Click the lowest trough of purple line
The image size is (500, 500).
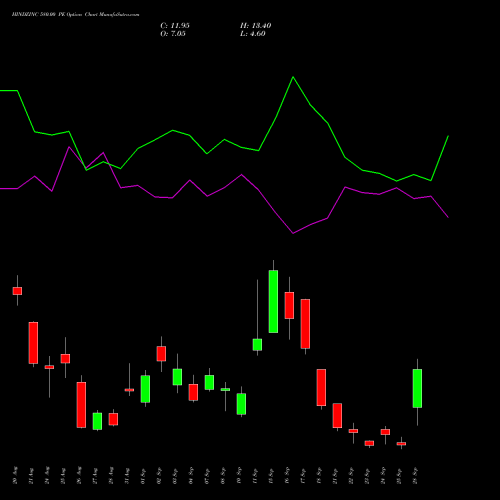point(293,233)
